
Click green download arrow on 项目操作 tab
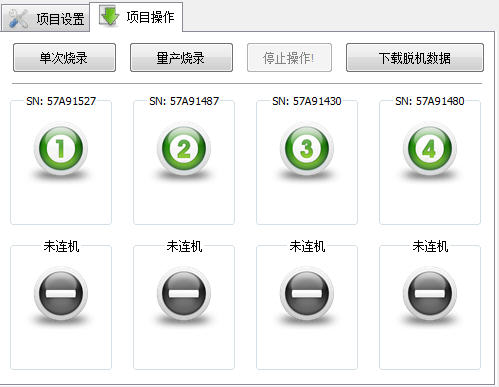pyautogui.click(x=109, y=16)
